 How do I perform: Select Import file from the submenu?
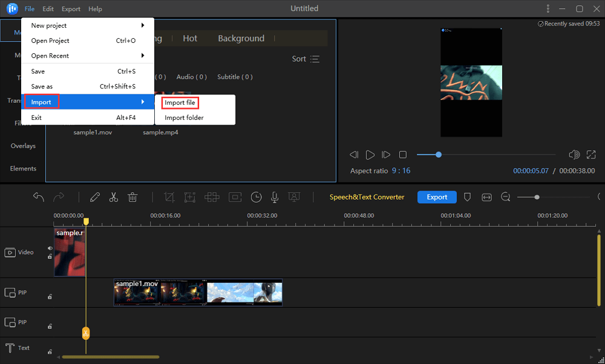pyautogui.click(x=179, y=102)
